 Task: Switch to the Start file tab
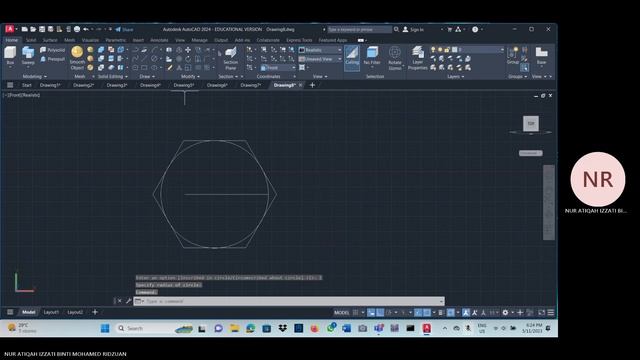point(27,85)
